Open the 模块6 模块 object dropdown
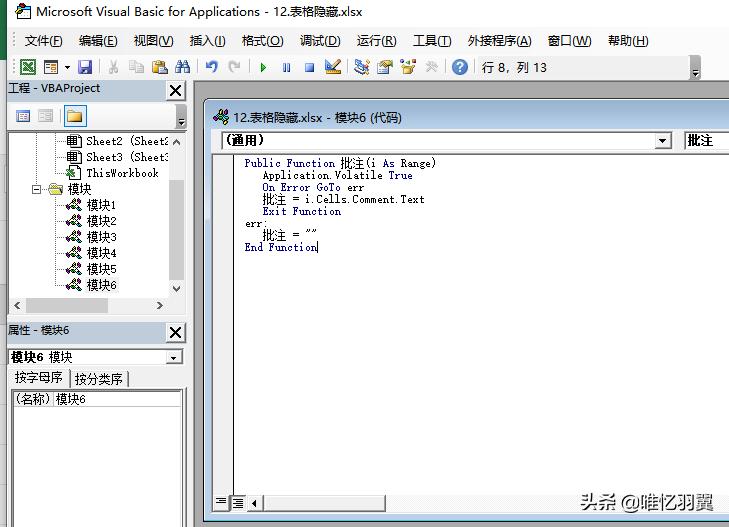This screenshot has width=729, height=527. [174, 357]
